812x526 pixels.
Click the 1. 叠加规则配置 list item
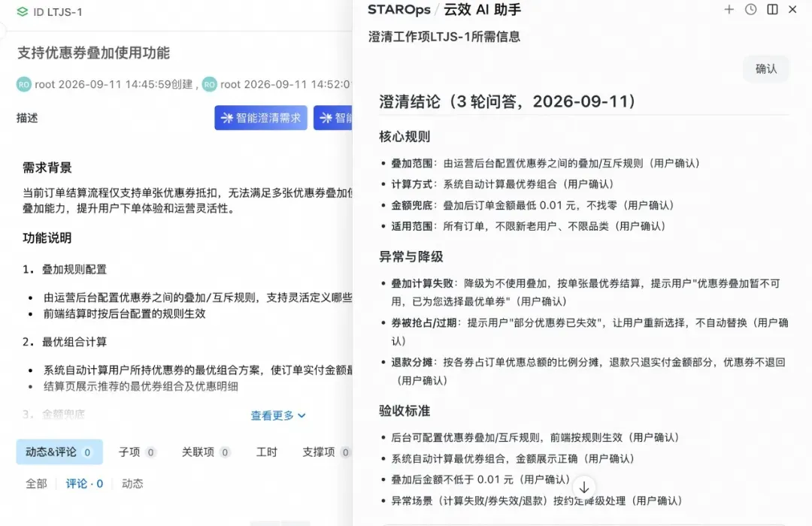click(x=65, y=270)
